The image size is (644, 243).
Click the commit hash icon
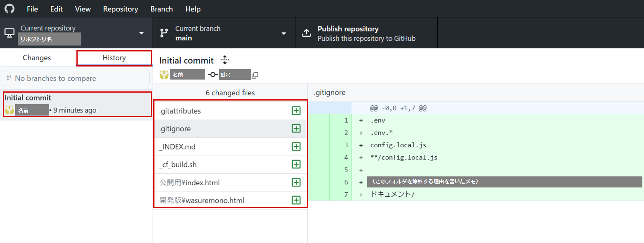pyautogui.click(x=213, y=75)
